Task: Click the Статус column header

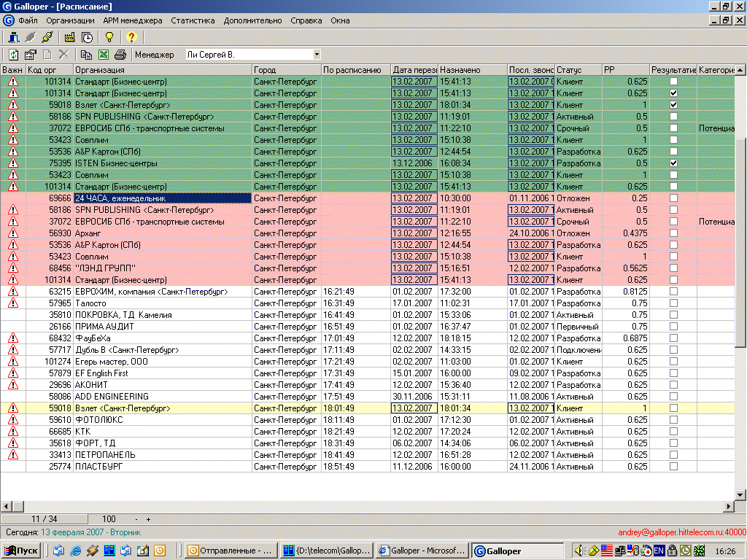Action: (578, 70)
